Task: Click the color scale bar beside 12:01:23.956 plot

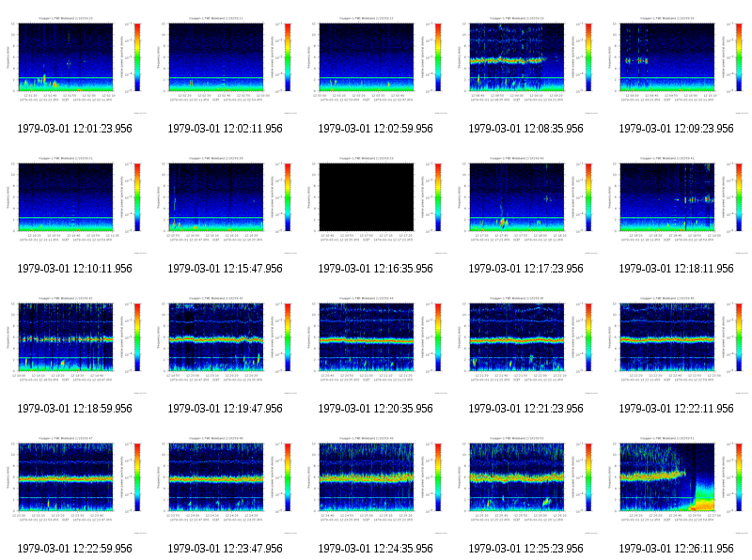Action: (x=137, y=57)
